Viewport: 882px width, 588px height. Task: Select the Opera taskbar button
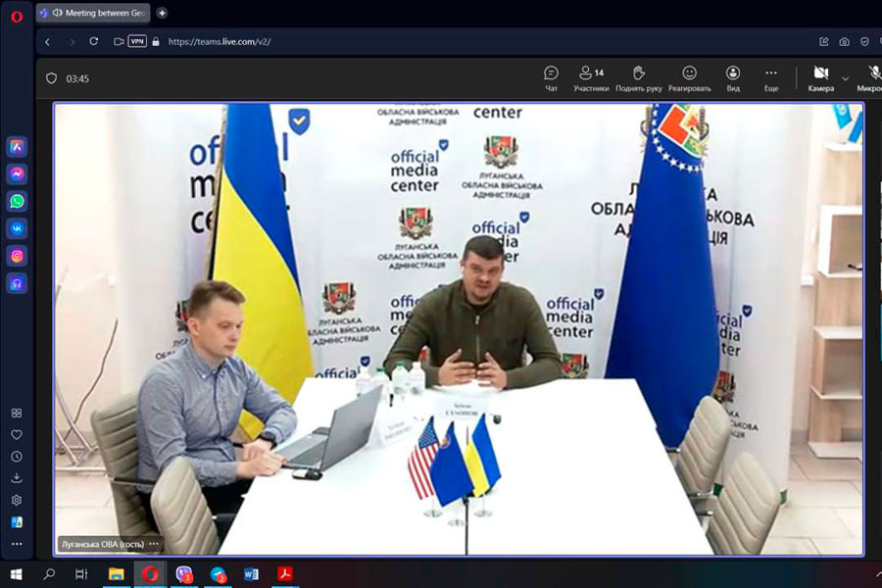pos(150,574)
